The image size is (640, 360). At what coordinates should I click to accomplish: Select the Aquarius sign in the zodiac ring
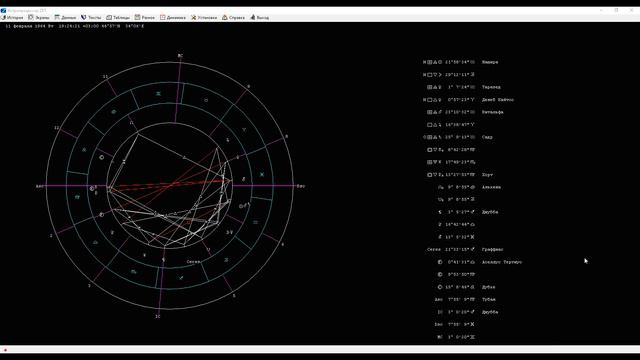tap(255, 222)
